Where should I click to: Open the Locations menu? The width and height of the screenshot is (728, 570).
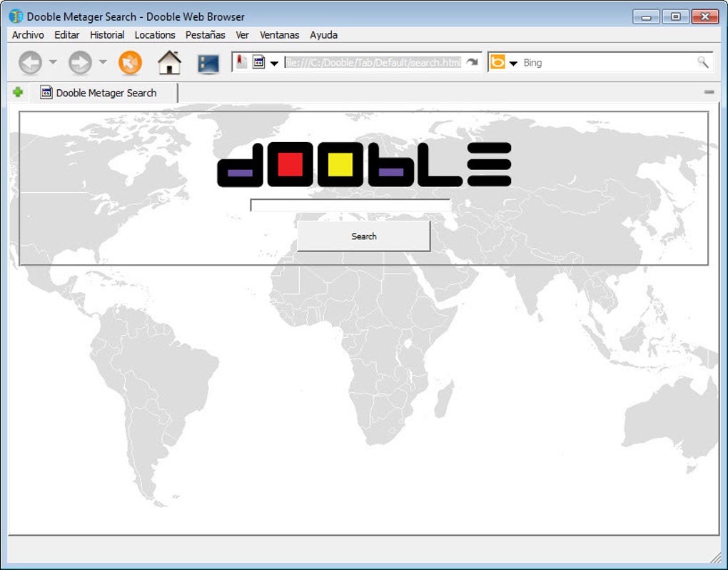pyautogui.click(x=155, y=35)
